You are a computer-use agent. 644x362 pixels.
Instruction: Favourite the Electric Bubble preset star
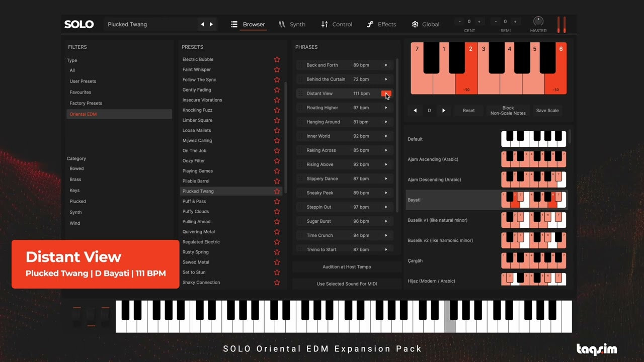pos(277,59)
